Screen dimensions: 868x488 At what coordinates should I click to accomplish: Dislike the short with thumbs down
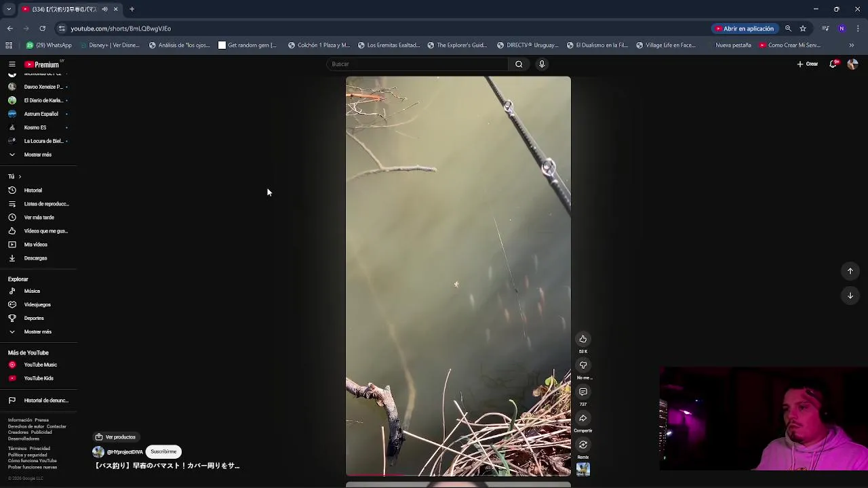[583, 365]
